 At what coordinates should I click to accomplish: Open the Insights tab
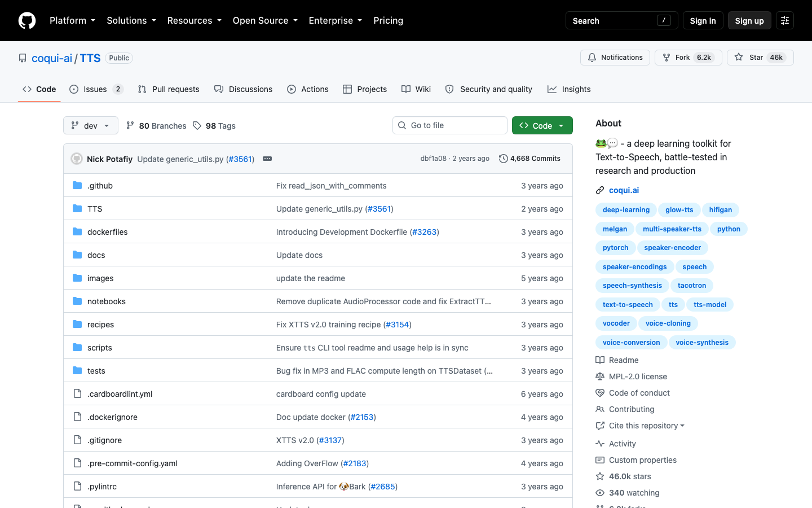(x=569, y=89)
